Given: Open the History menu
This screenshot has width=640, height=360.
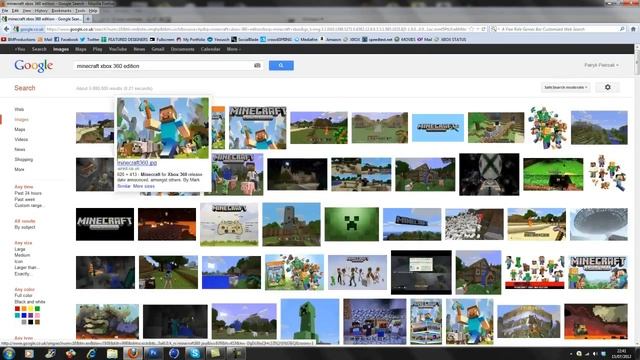Looking at the screenshot, I should point(41,11).
